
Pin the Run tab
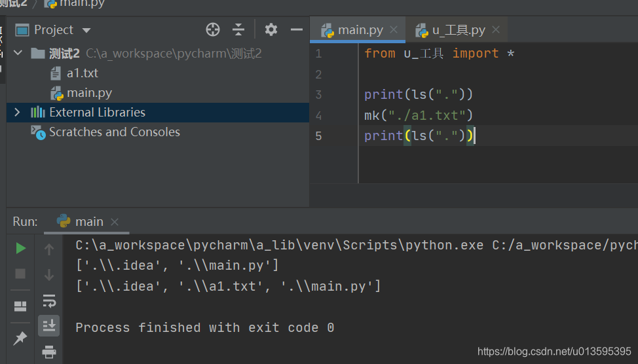click(20, 338)
